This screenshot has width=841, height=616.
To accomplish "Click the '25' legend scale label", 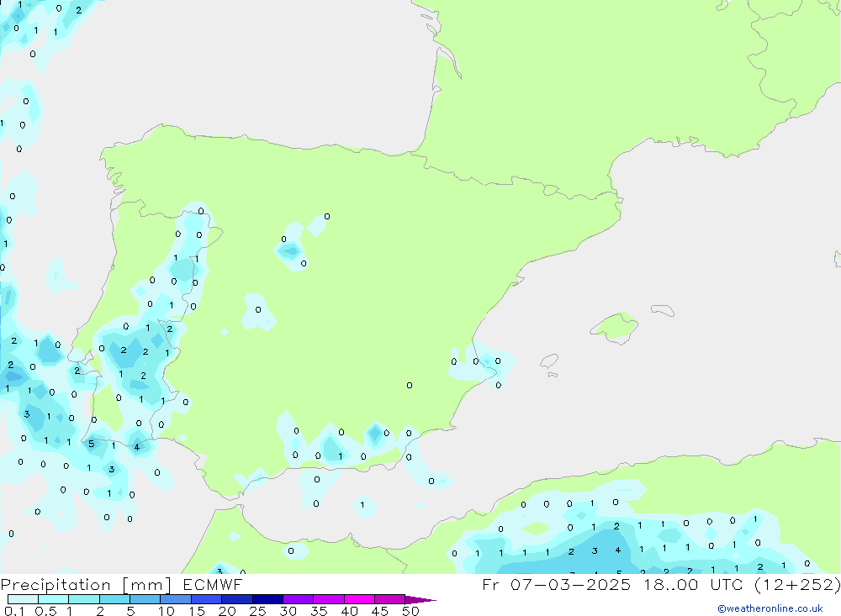I will pos(257,611).
